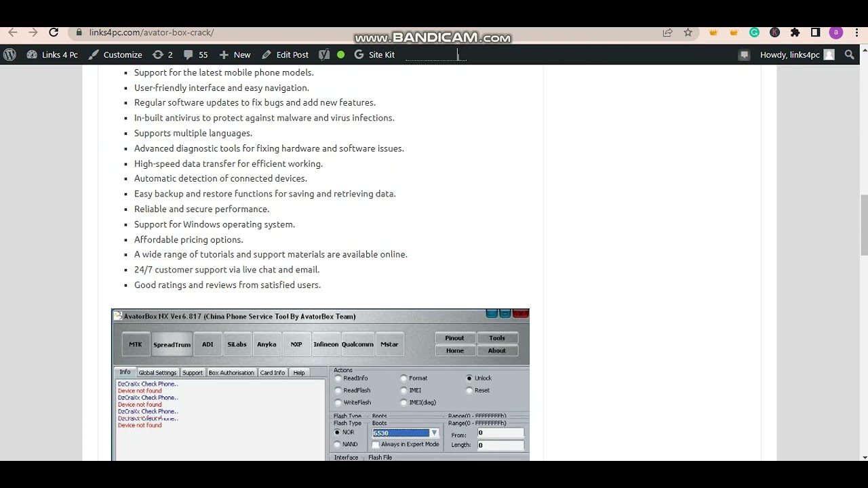The height and width of the screenshot is (488, 868).
Task: Select the NAND flash type
Action: (337, 445)
